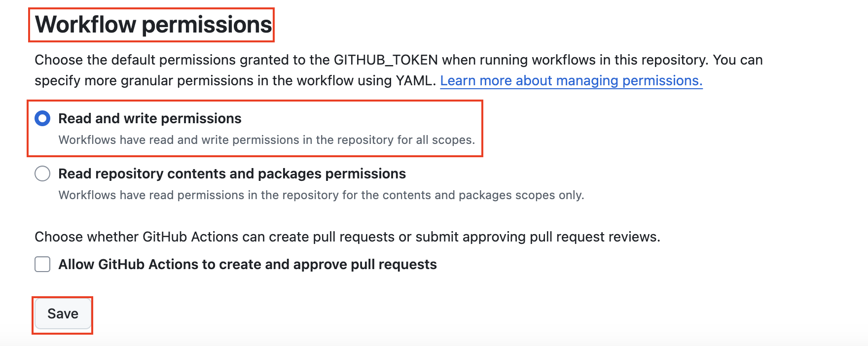The image size is (868, 346).
Task: Open Learn more about managing permissions link
Action: 571,80
